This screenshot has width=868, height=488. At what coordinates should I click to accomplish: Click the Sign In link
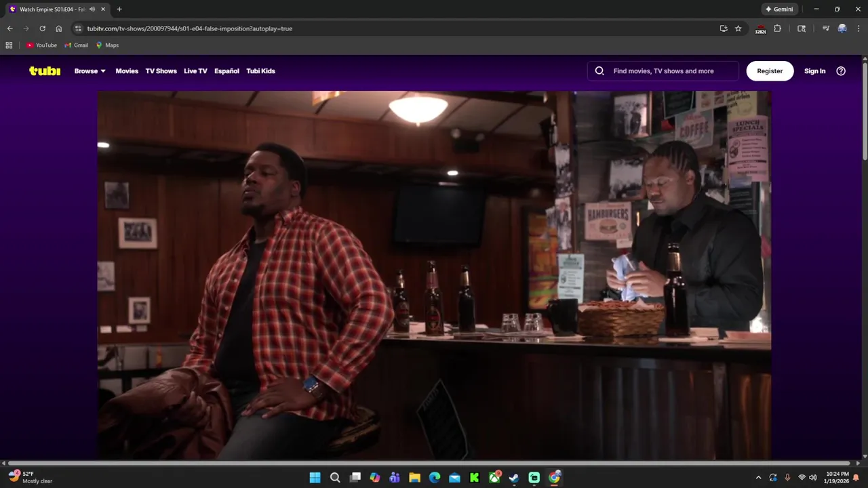[814, 70]
